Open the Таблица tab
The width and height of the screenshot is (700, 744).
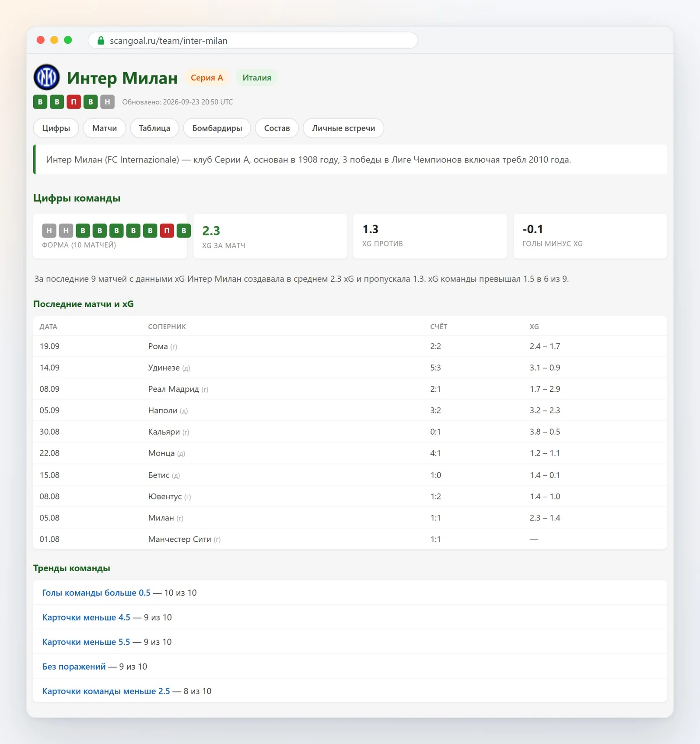pos(154,128)
